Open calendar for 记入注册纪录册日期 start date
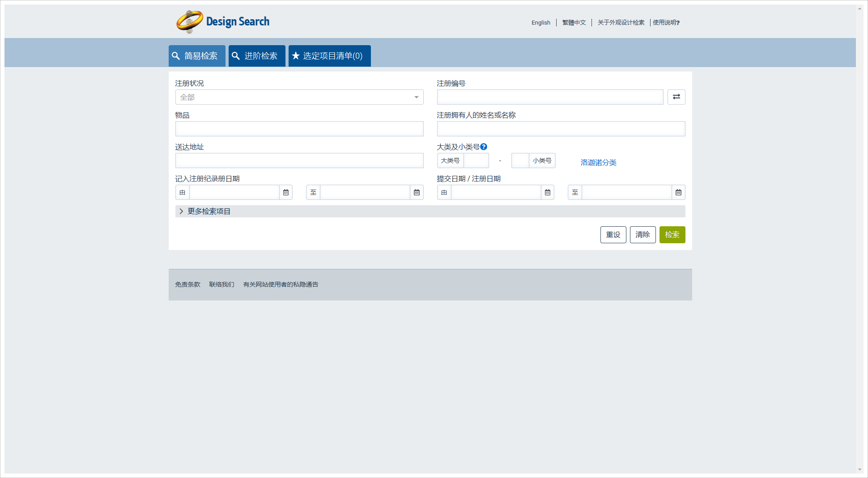Viewport: 868px width, 478px height. point(286,192)
